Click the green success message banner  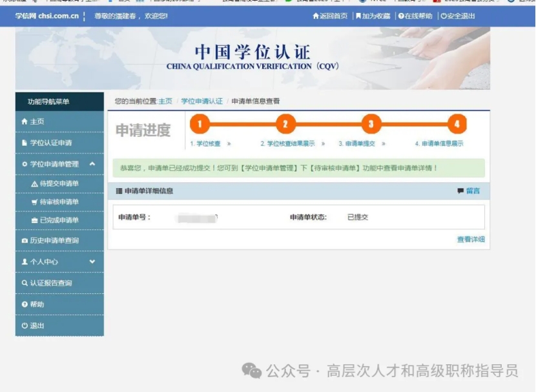tap(299, 168)
